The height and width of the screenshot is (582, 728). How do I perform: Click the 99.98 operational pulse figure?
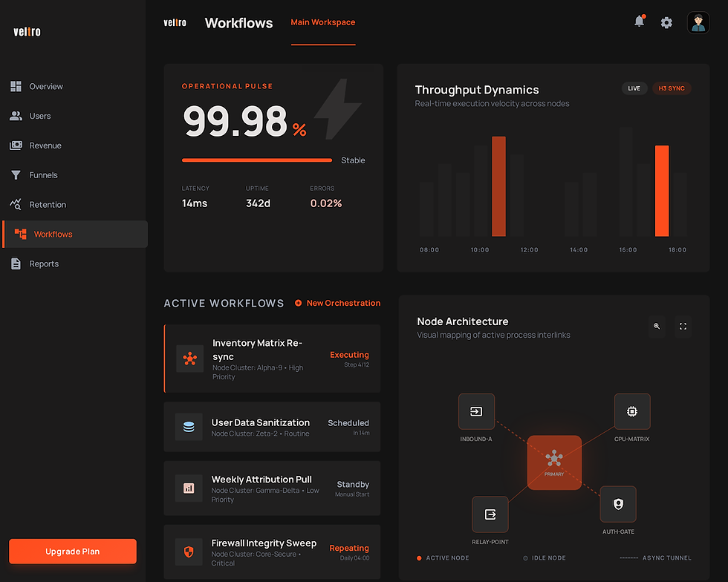click(x=235, y=121)
